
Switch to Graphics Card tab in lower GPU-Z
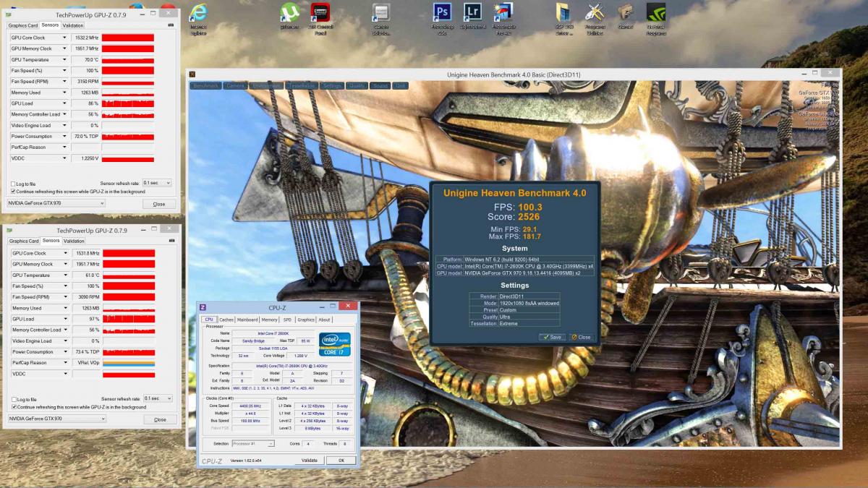(24, 241)
